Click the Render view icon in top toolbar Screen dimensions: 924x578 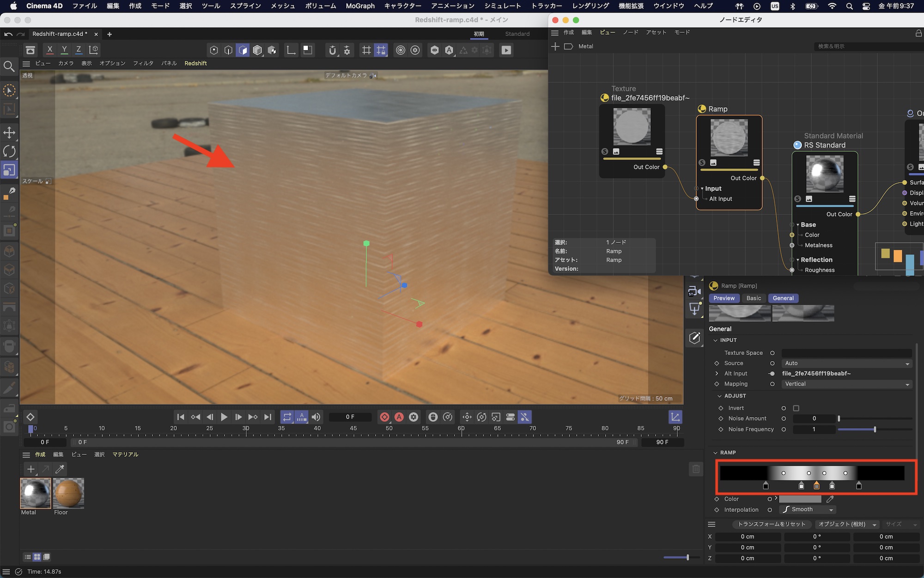click(506, 50)
